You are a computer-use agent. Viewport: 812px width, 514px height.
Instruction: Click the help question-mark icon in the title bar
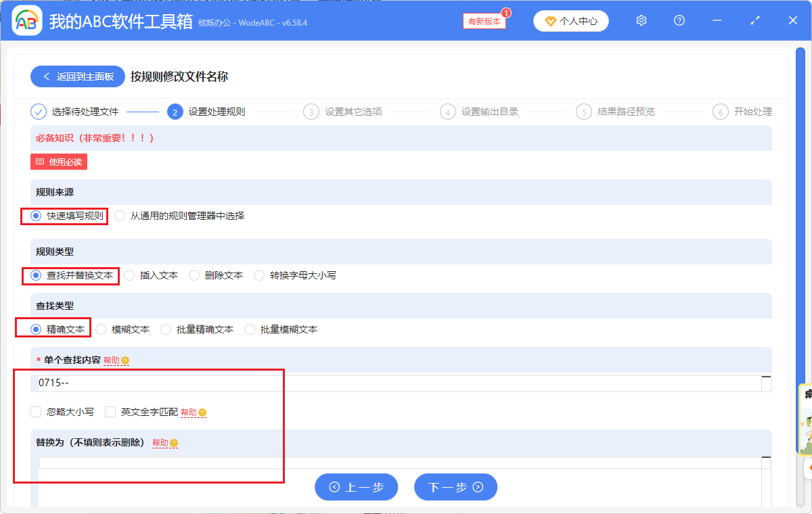(x=679, y=20)
